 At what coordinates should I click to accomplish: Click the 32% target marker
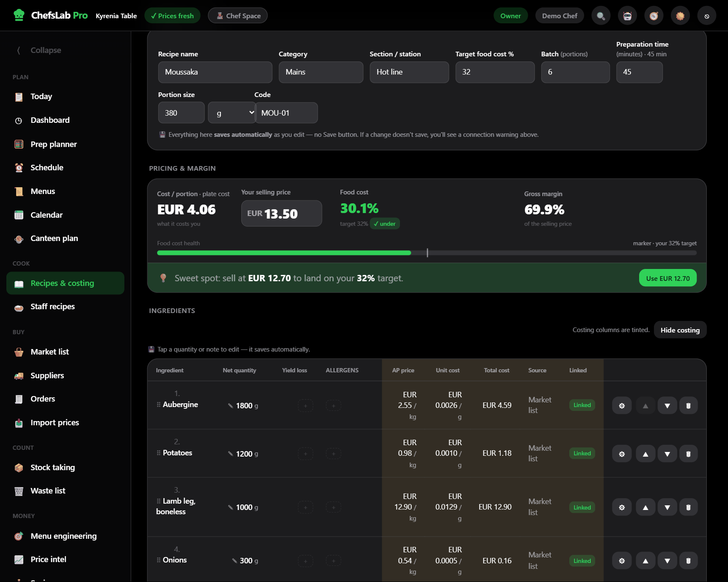click(427, 253)
